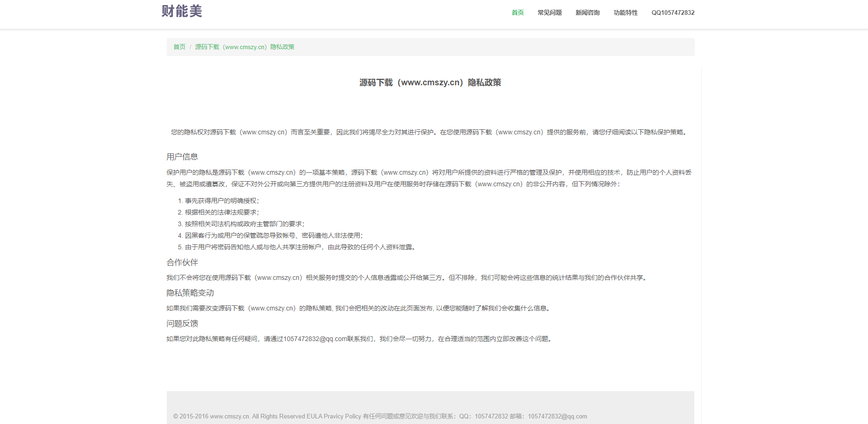Go to 新闻咨询 in the navigation
The image size is (868, 424).
587,13
